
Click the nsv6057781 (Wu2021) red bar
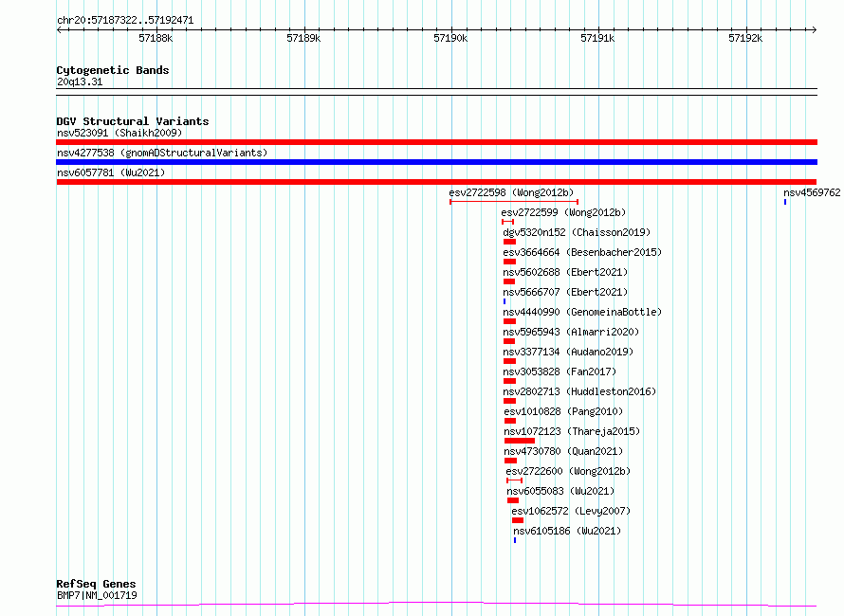pyautogui.click(x=436, y=182)
